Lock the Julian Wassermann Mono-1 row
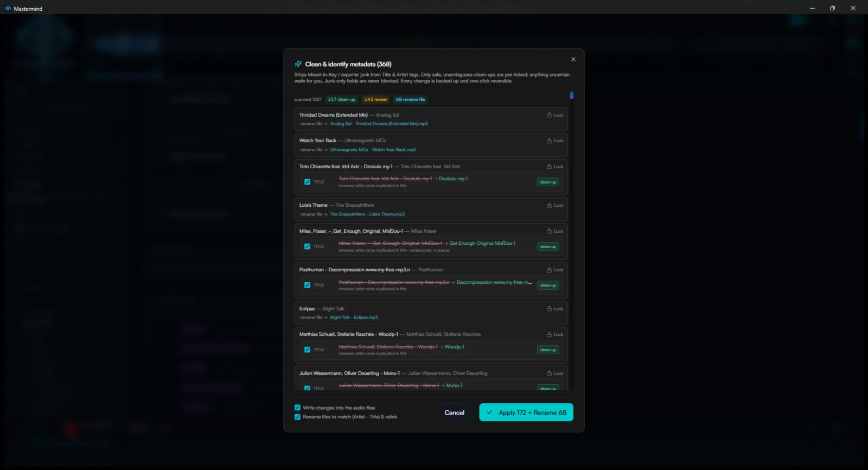Image resolution: width=868 pixels, height=470 pixels. (x=555, y=373)
